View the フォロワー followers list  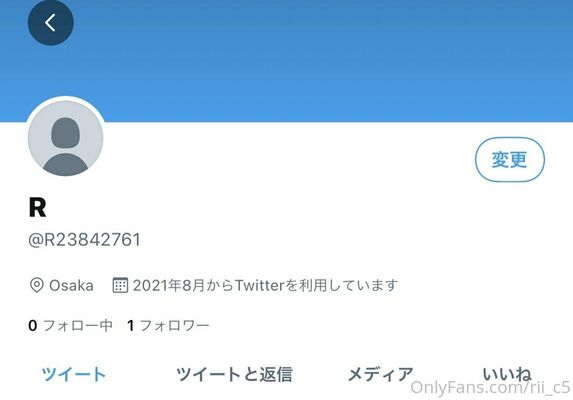[174, 325]
